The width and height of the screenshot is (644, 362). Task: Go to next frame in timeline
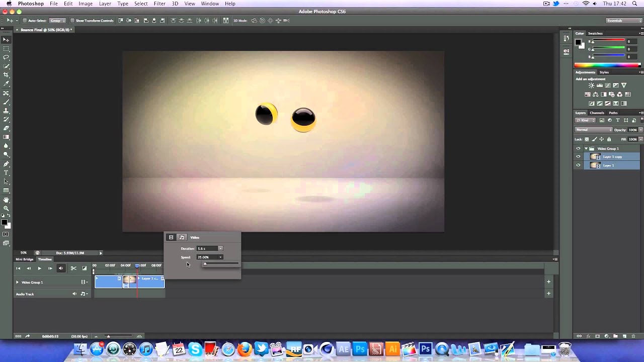[50, 268]
